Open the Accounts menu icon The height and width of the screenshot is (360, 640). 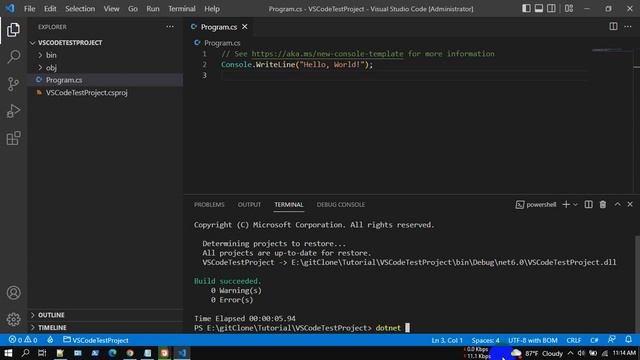tap(13, 293)
